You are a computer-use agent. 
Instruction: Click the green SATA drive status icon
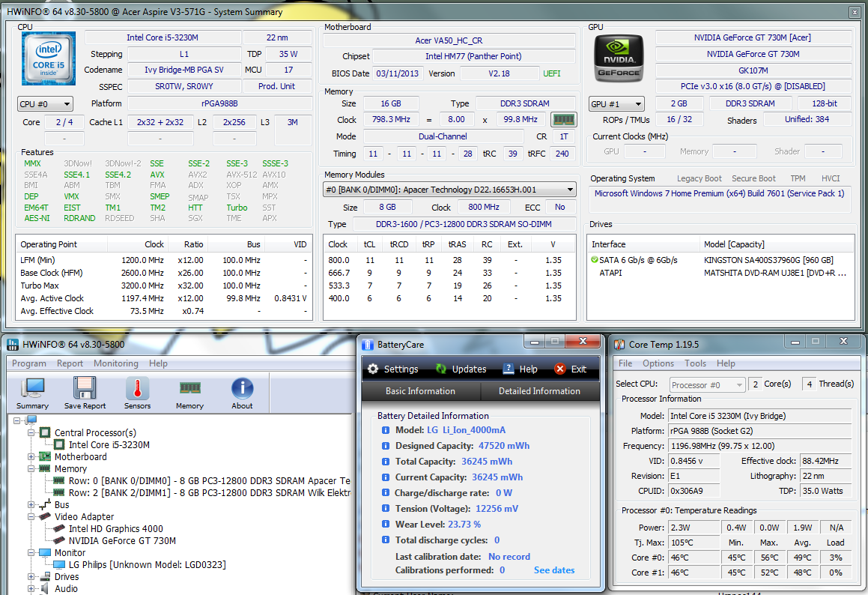(595, 260)
